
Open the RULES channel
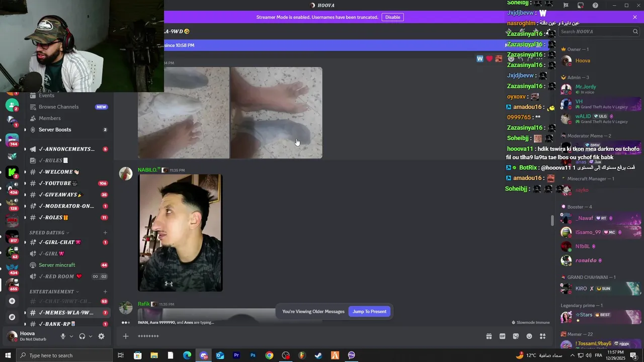point(69,160)
